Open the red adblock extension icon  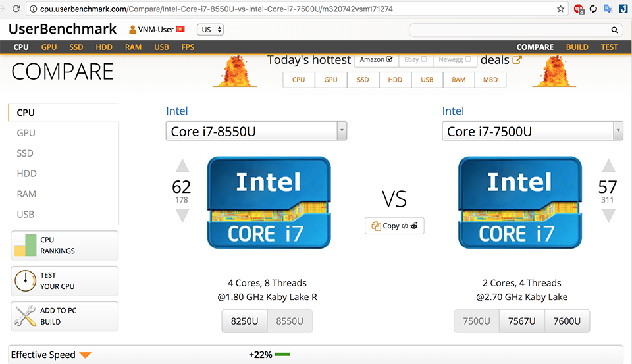click(579, 9)
